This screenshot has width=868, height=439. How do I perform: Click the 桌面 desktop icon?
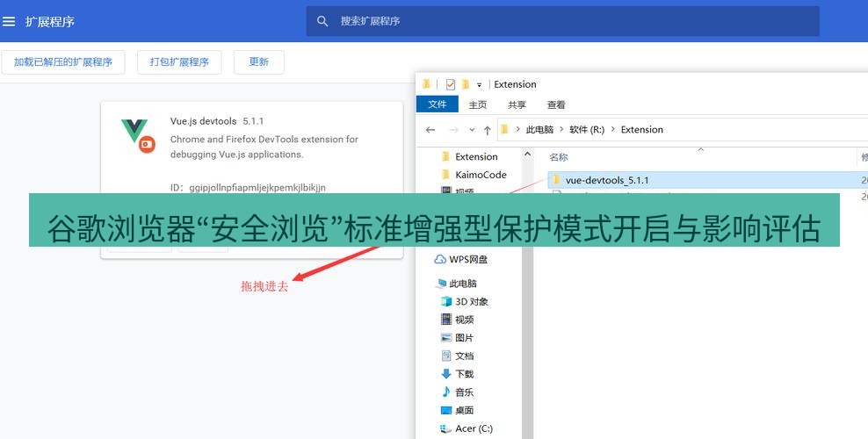[446, 410]
